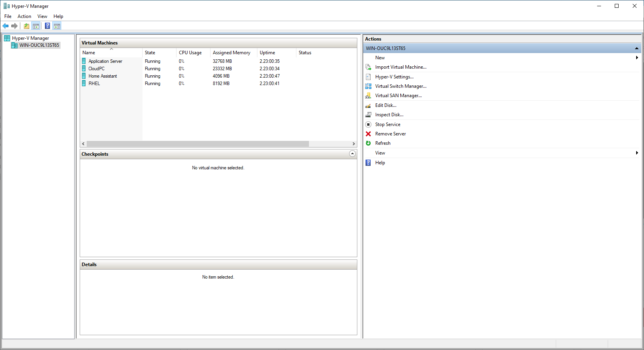Click the Virtual Machines horizontal scrollbar thumb
Image resolution: width=644 pixels, height=350 pixels.
[198, 144]
